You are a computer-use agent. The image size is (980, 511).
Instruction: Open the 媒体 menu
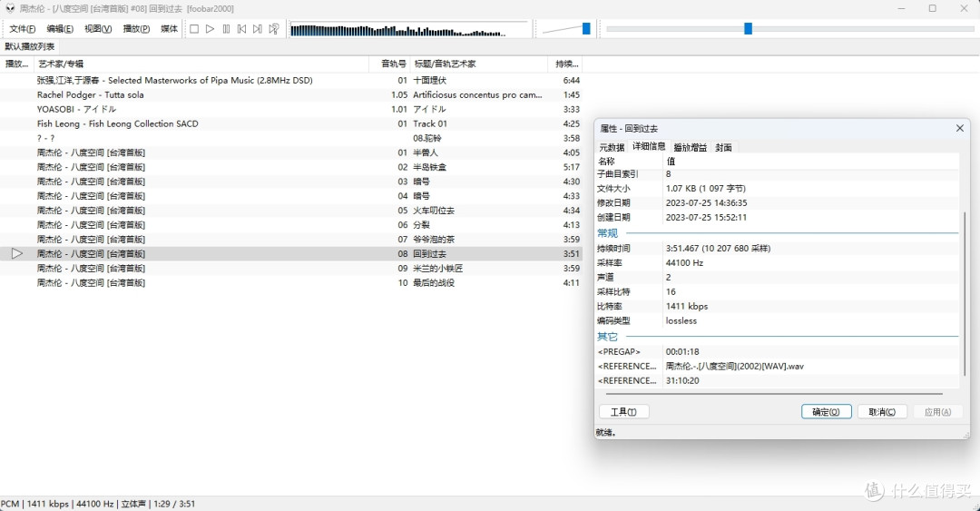coord(169,29)
